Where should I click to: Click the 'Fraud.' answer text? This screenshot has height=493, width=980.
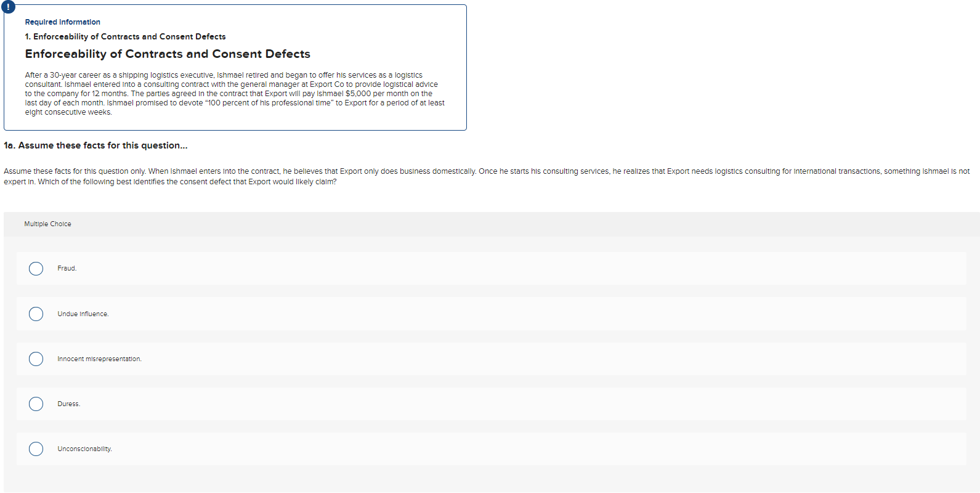pyautogui.click(x=67, y=269)
